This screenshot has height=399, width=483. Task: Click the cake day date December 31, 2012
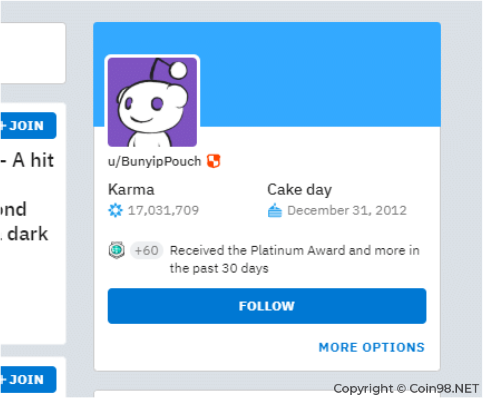click(347, 210)
